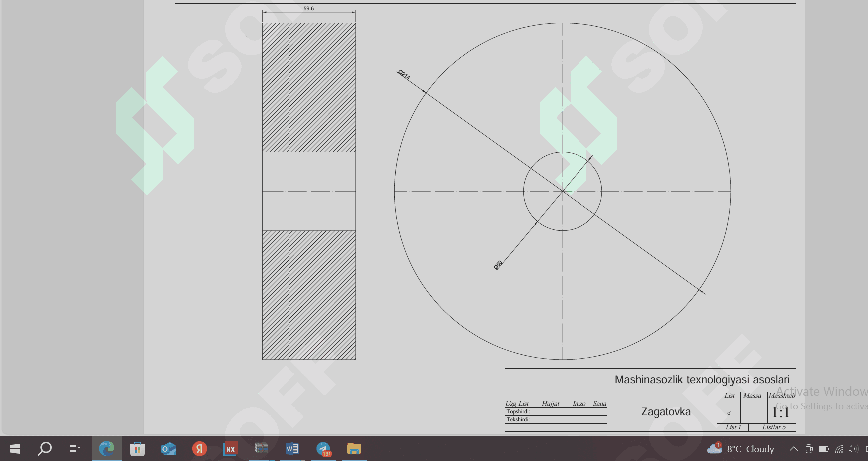868x461 pixels.
Task: Open Task View from the taskbar
Action: (x=75, y=449)
